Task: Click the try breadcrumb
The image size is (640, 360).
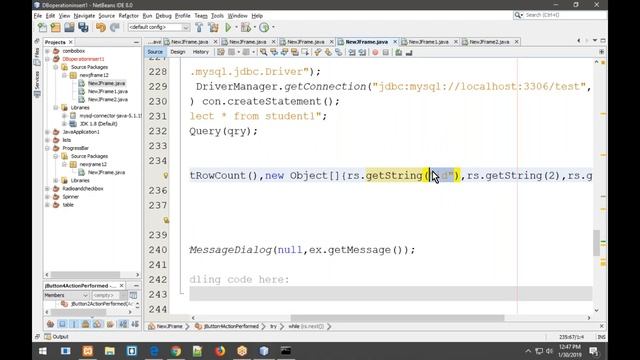Action: pos(273,327)
